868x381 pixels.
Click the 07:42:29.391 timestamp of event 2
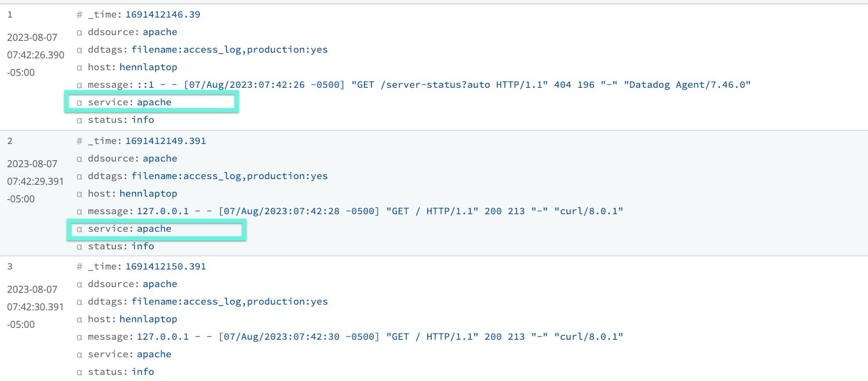(x=35, y=181)
